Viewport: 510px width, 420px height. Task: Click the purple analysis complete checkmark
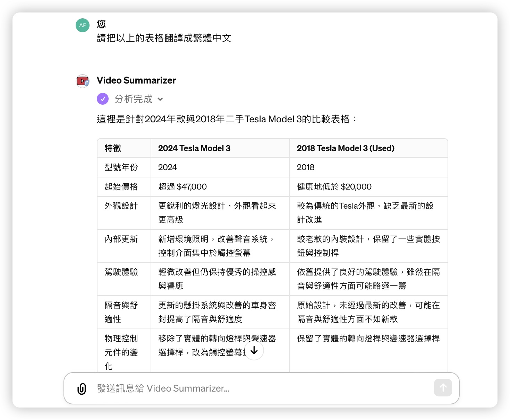[x=103, y=99]
